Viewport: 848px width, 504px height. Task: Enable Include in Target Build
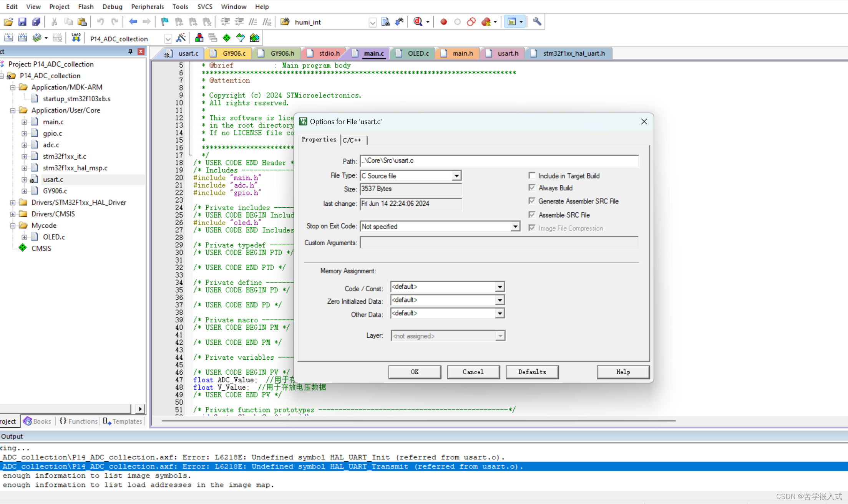coord(532,175)
